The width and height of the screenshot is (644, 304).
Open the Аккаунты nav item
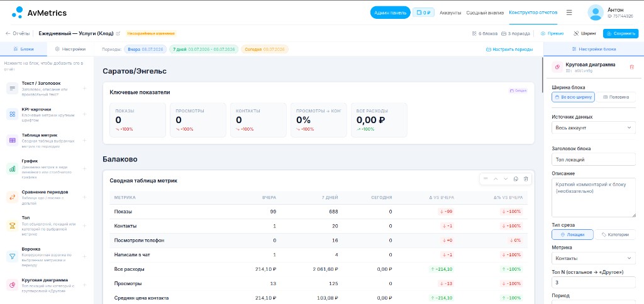pos(450,13)
